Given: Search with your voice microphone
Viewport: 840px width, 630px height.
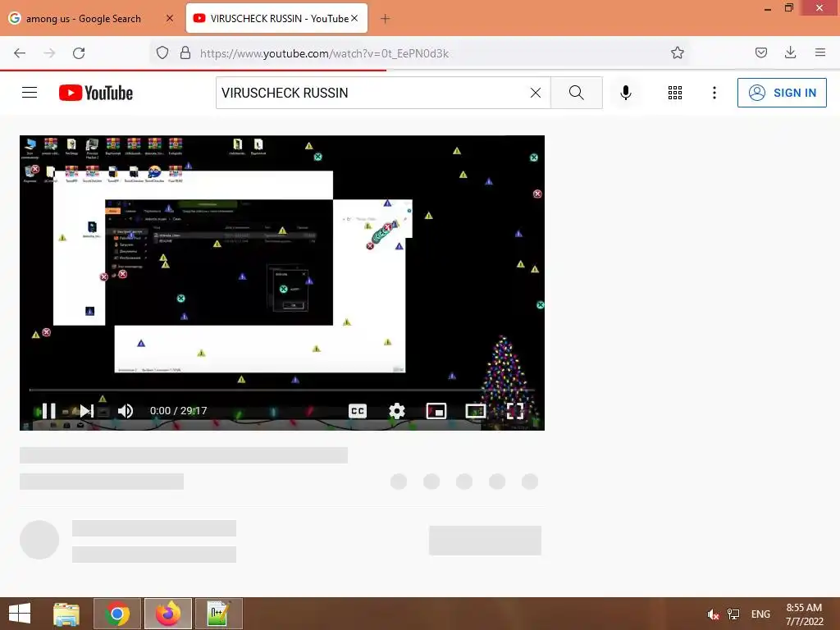Looking at the screenshot, I should (625, 93).
